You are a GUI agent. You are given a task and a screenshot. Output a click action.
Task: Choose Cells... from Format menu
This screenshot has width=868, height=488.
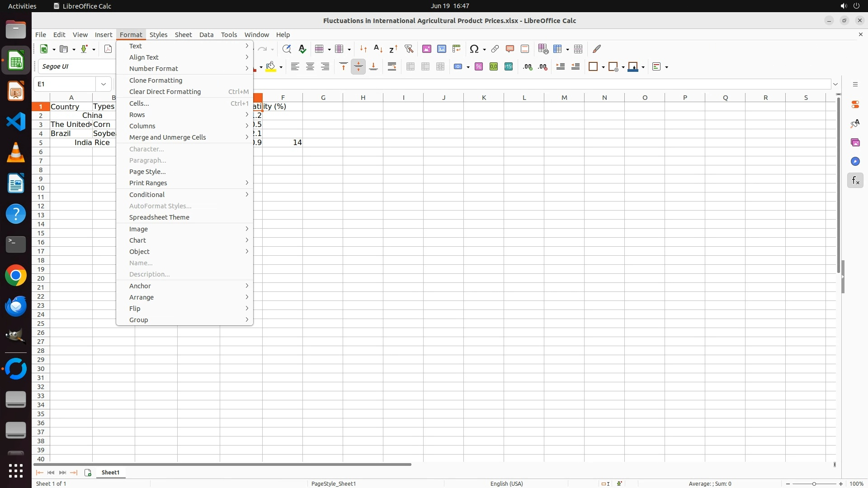139,103
